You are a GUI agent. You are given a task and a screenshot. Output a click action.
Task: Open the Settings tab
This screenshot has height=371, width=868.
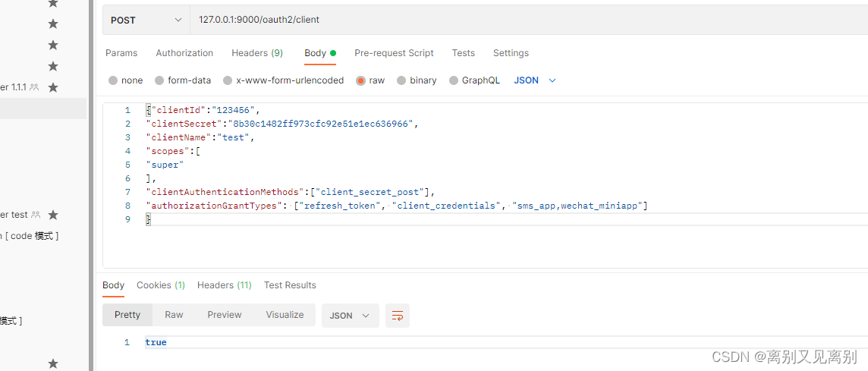[x=511, y=53]
